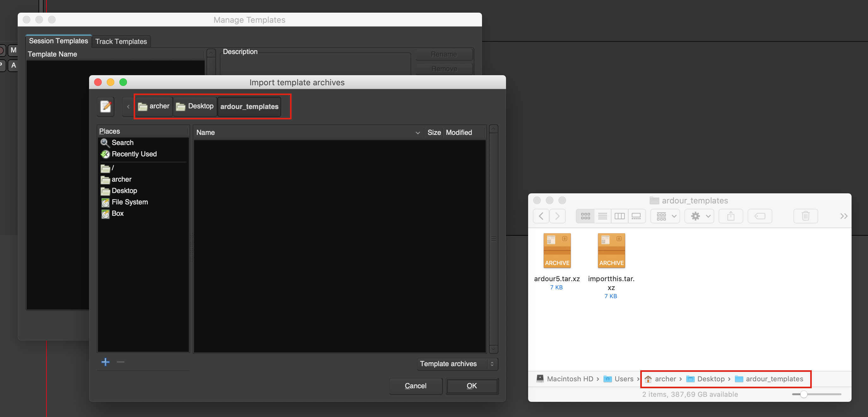
Task: Open Recently Used in Places
Action: 134,154
